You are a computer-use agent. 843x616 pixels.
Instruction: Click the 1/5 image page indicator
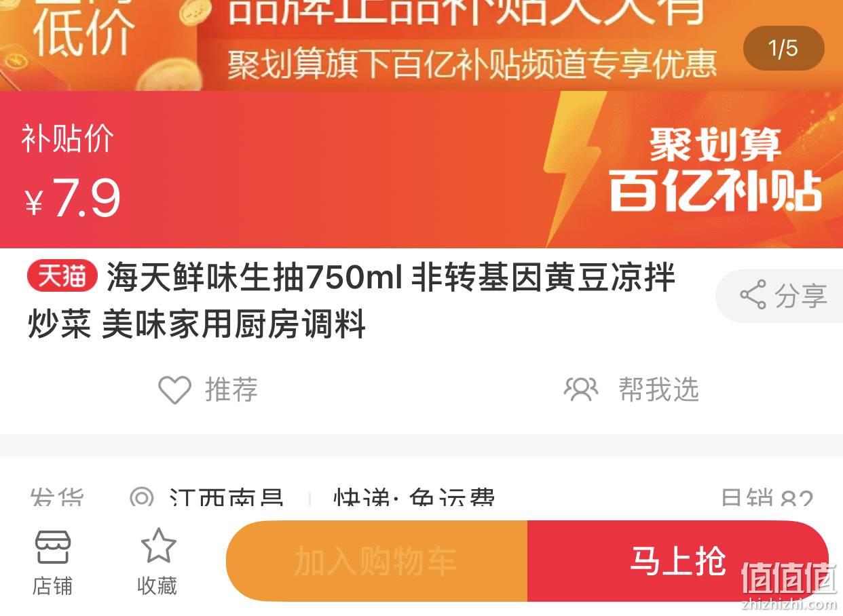coord(783,48)
